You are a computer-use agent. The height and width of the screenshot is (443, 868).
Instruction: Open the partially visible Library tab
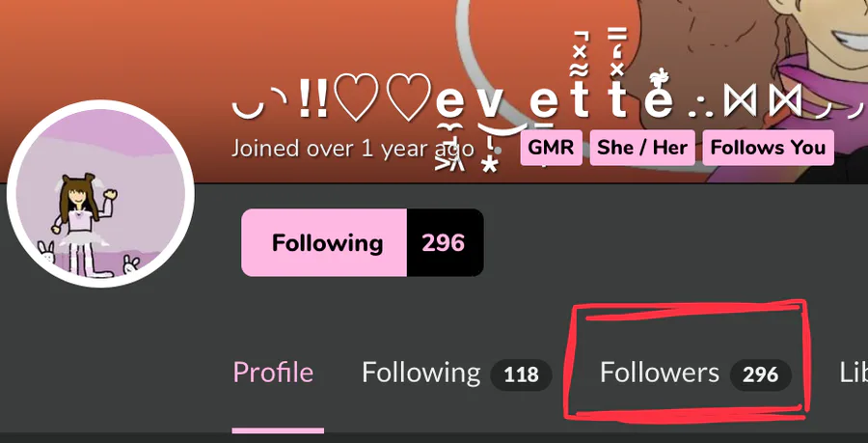(854, 373)
